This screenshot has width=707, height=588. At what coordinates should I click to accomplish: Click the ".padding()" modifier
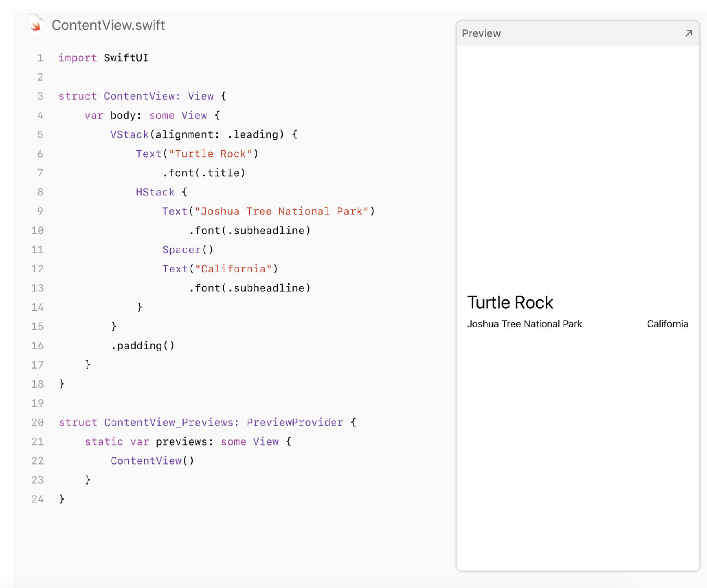(143, 346)
